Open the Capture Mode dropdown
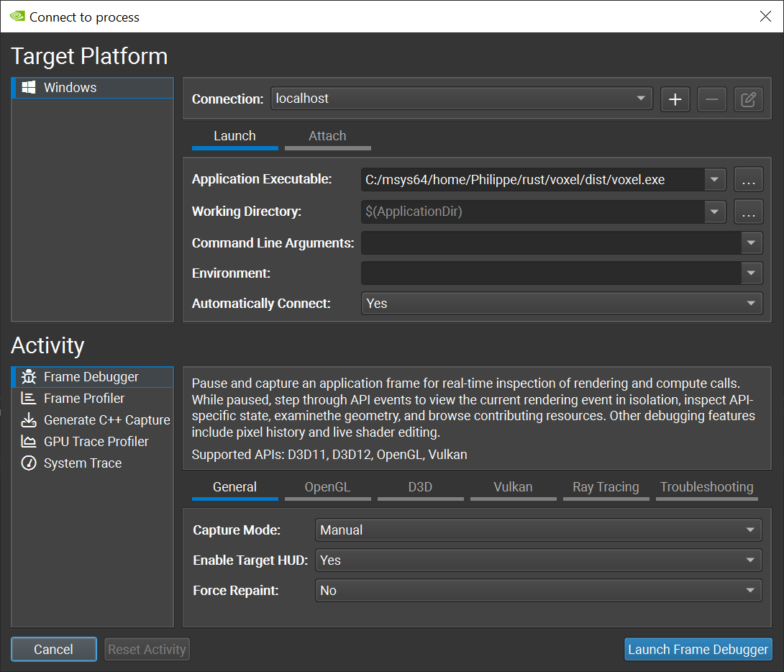This screenshot has height=672, width=784. pos(539,530)
